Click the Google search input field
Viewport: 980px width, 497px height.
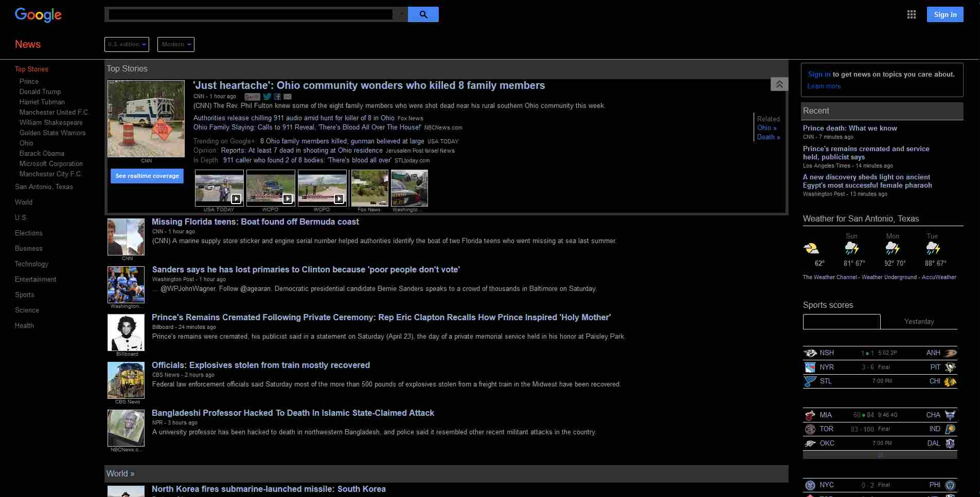[x=251, y=14]
